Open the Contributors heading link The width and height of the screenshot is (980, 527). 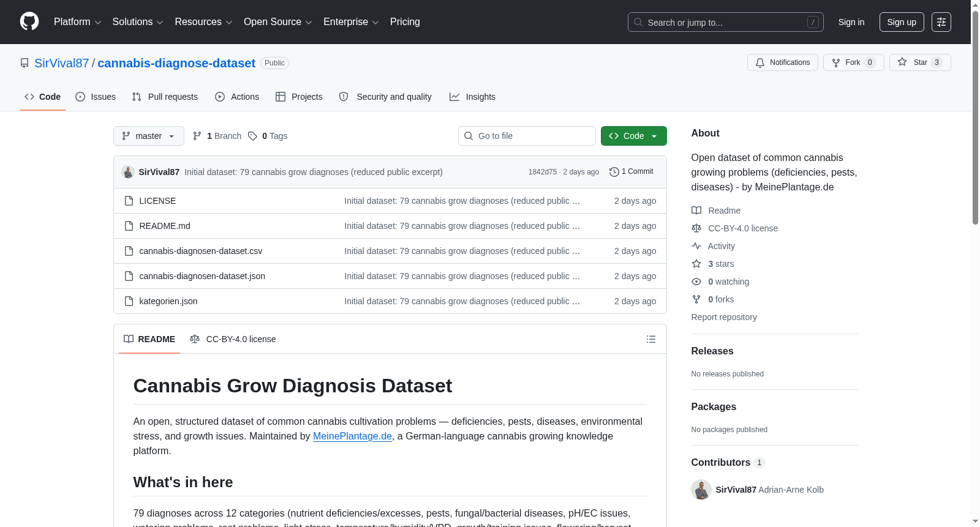click(x=728, y=462)
